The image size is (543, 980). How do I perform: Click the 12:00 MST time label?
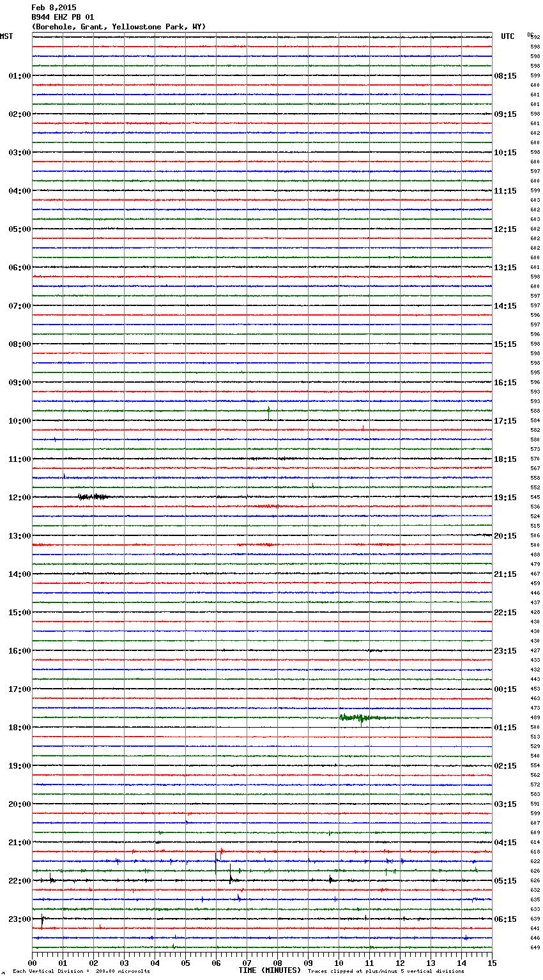pos(20,498)
